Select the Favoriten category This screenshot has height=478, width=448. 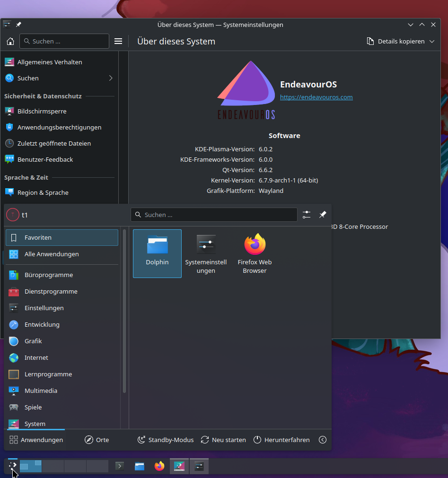click(62, 237)
